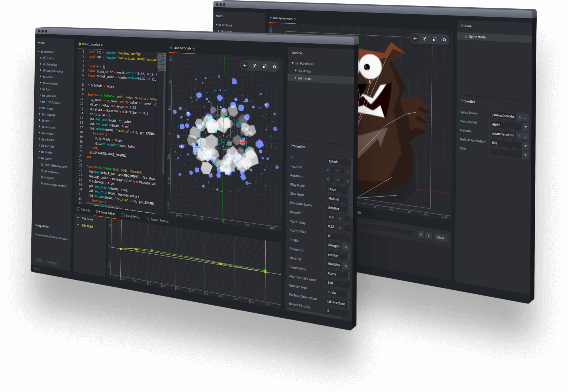
Task: Select the Move tool in the bear.spinemodel viewport
Action: (x=415, y=39)
